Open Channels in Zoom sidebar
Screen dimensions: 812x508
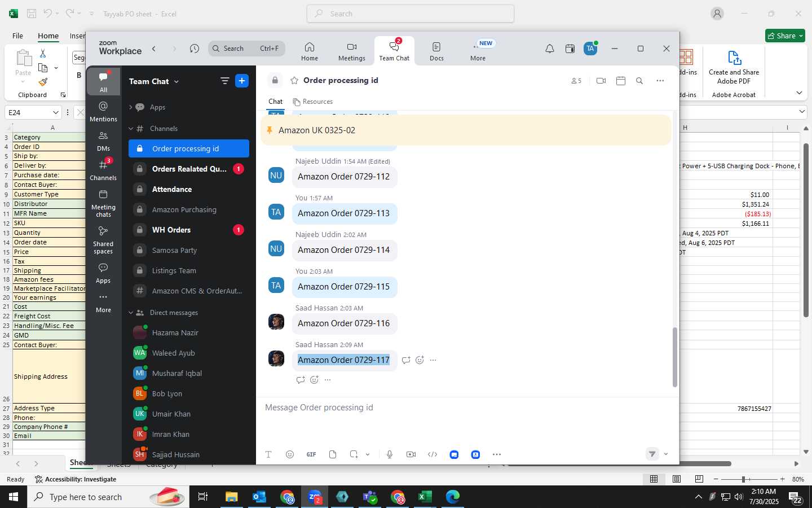103,170
